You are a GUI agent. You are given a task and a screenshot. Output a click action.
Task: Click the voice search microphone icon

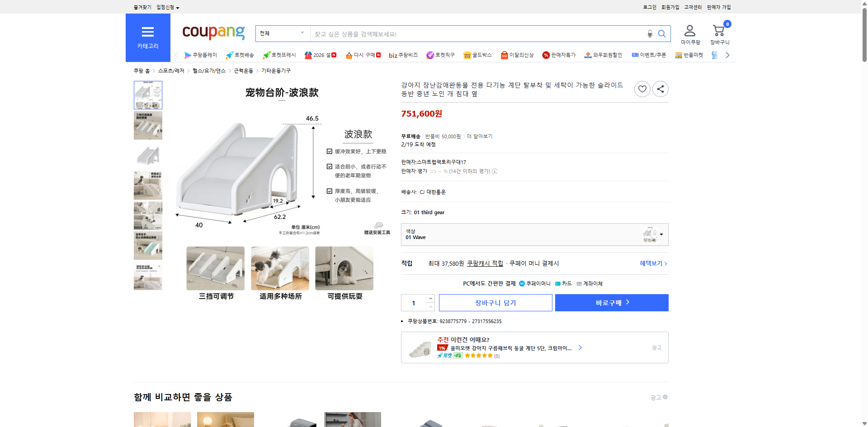[x=650, y=33]
